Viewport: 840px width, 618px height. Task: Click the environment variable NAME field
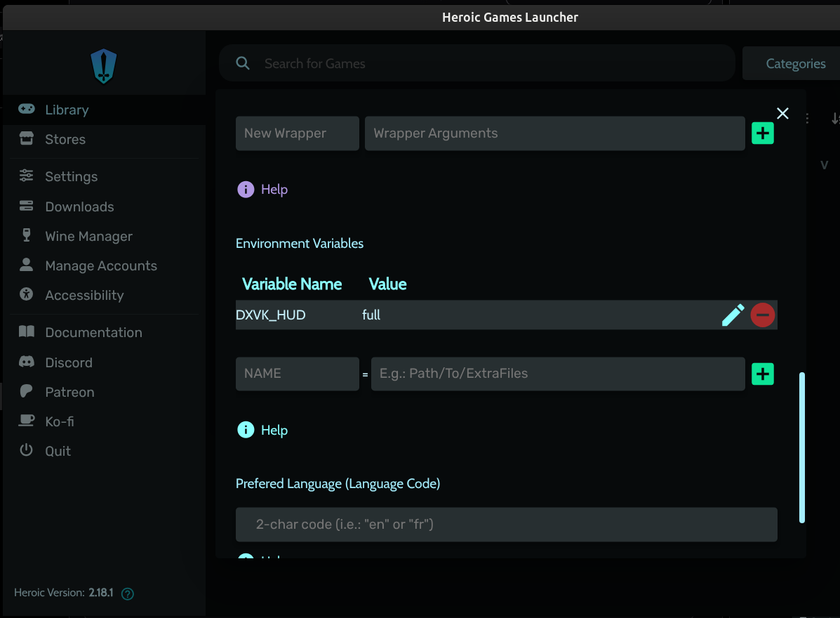298,374
